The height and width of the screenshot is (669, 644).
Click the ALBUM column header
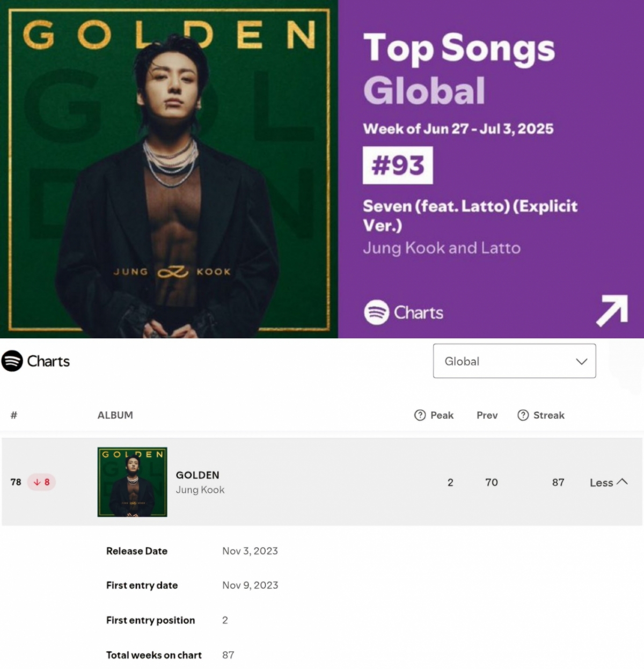[x=115, y=415]
